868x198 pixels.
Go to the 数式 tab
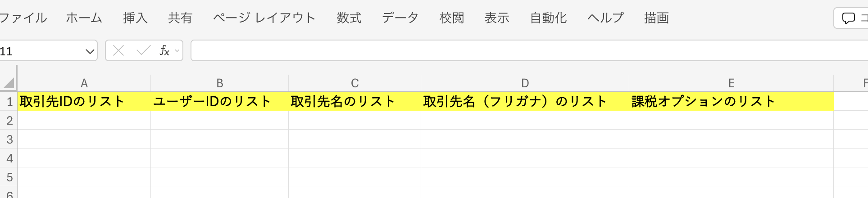click(349, 18)
